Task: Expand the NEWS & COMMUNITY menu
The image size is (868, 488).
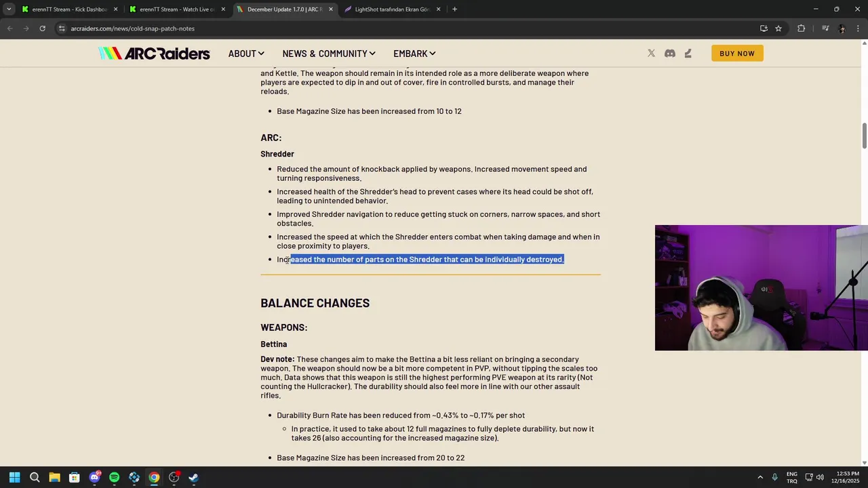Action: pyautogui.click(x=329, y=54)
